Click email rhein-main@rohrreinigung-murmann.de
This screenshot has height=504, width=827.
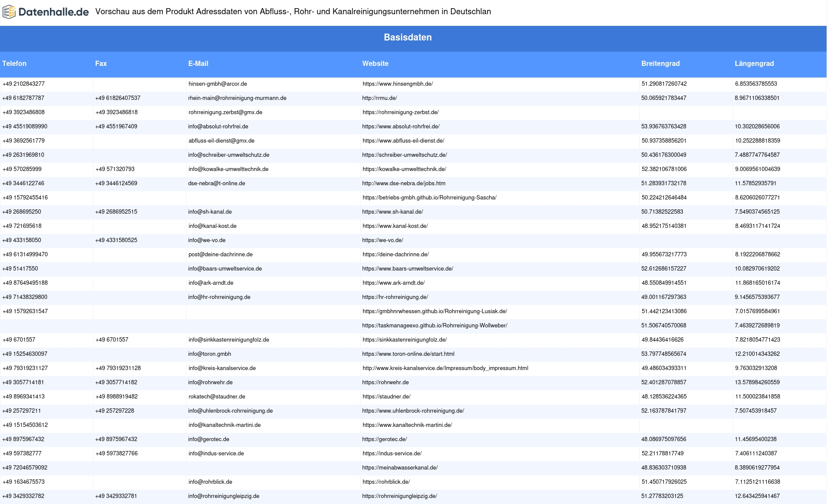coord(237,98)
